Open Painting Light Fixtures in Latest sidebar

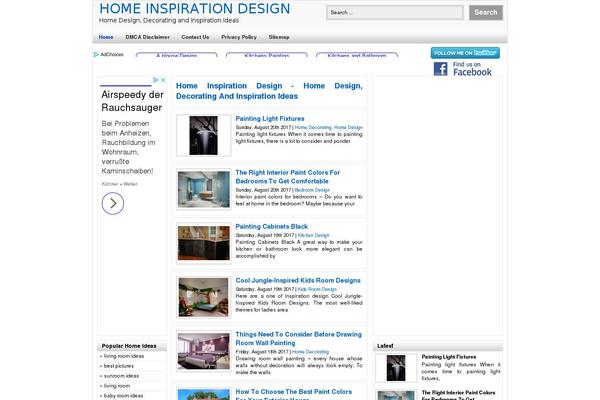(449, 357)
